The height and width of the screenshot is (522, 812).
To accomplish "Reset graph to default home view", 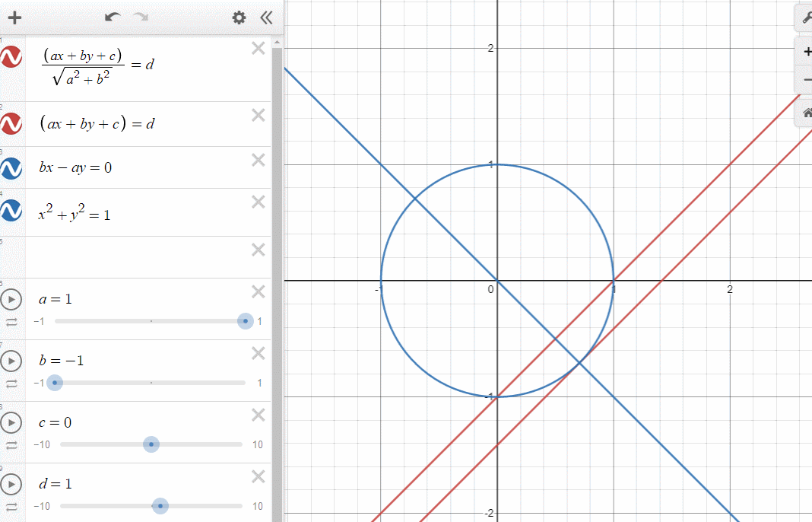I will 806,113.
